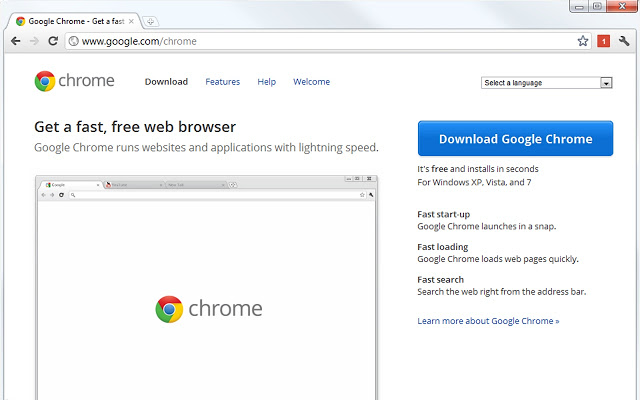Minimize the browser window

tap(579, 6)
